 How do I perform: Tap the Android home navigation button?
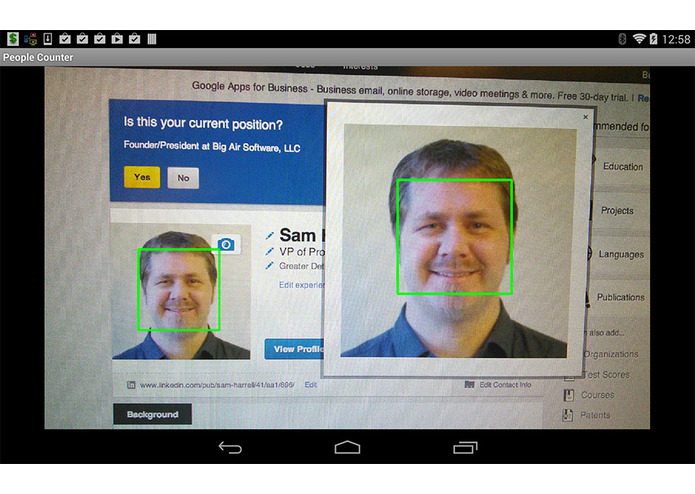pyautogui.click(x=348, y=447)
